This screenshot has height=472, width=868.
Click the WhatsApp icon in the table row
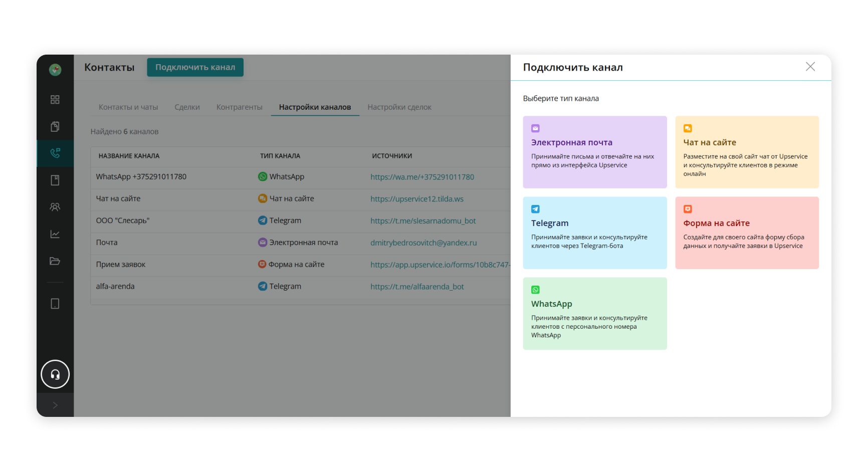[x=263, y=176]
